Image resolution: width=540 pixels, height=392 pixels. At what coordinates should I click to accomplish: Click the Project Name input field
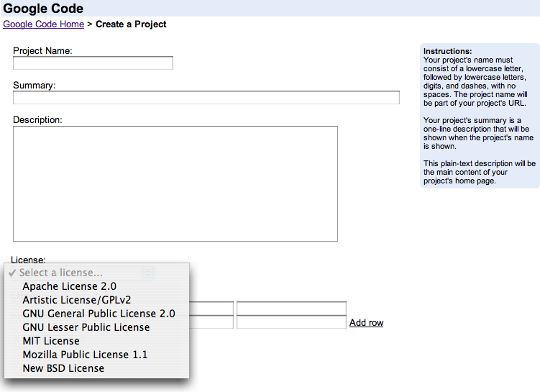(x=93, y=63)
